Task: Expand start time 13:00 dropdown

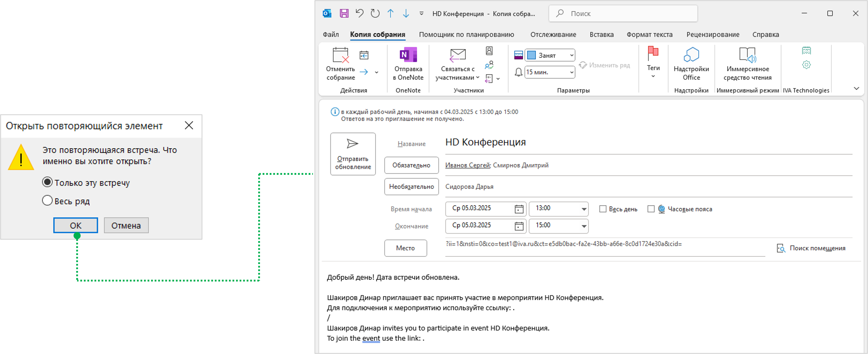Action: pos(584,209)
